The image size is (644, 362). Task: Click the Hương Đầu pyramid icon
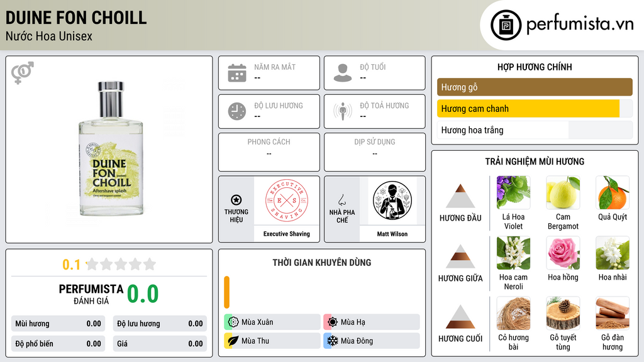460,196
